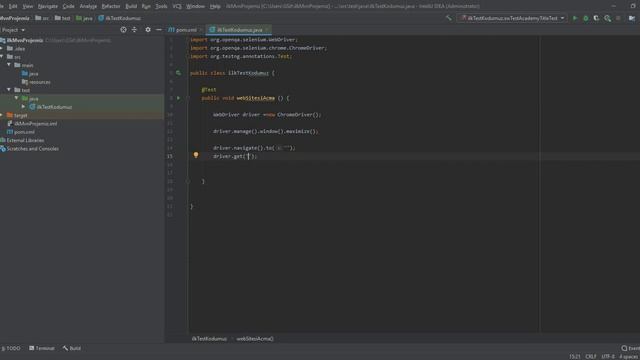Open the TODO tool window
Viewport: 640px width, 360px height.
coord(11,348)
